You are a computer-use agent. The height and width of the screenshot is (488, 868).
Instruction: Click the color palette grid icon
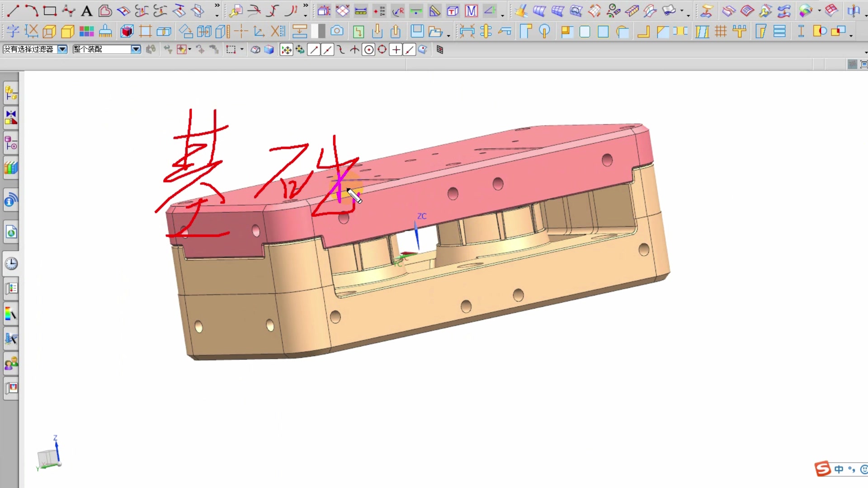[x=86, y=31]
